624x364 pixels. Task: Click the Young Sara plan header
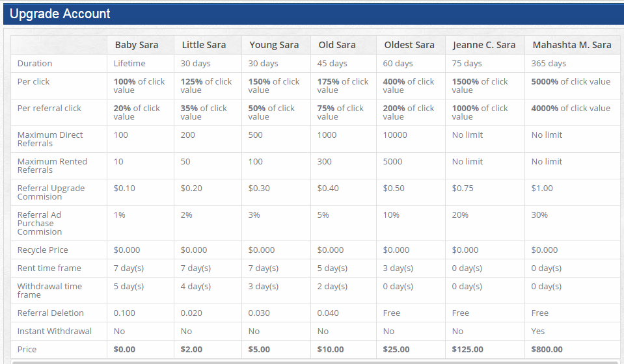tap(273, 45)
